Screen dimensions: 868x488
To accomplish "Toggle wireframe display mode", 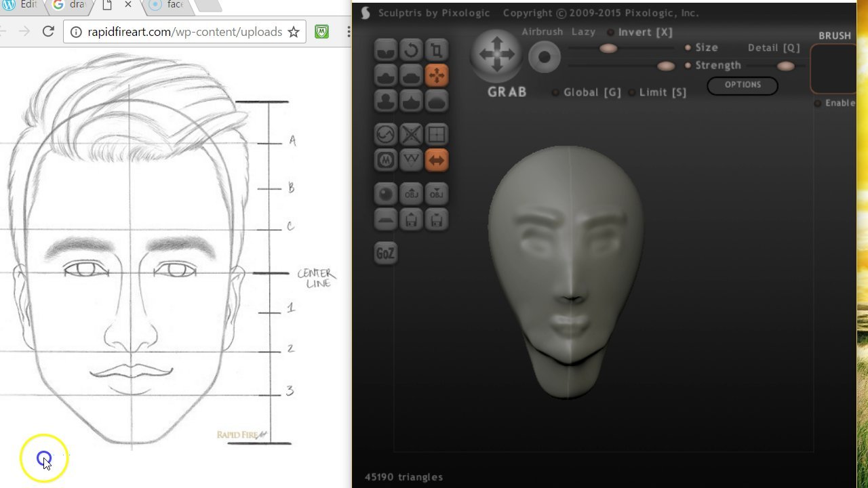I will [x=437, y=134].
